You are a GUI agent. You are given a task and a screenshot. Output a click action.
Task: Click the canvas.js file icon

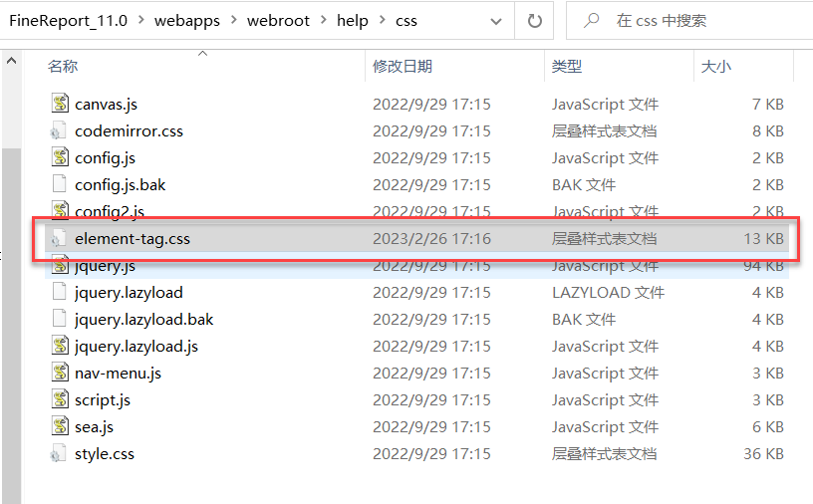(x=59, y=104)
